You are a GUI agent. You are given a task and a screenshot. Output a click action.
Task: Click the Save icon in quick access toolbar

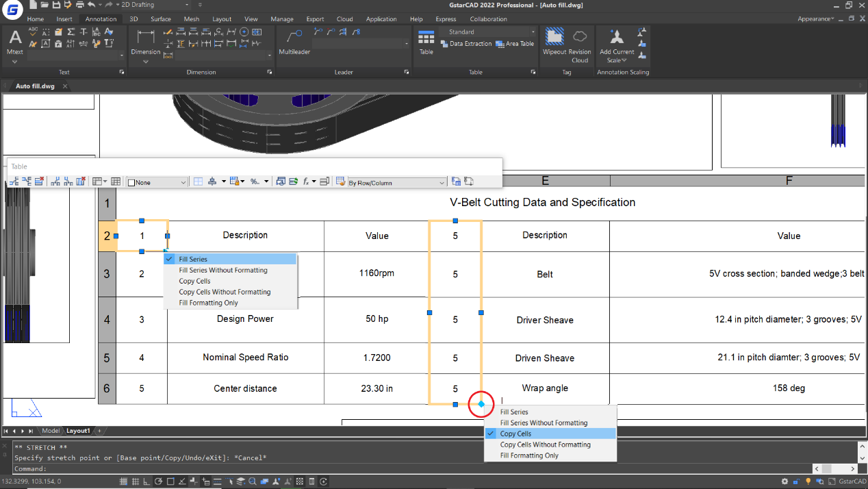(55, 5)
